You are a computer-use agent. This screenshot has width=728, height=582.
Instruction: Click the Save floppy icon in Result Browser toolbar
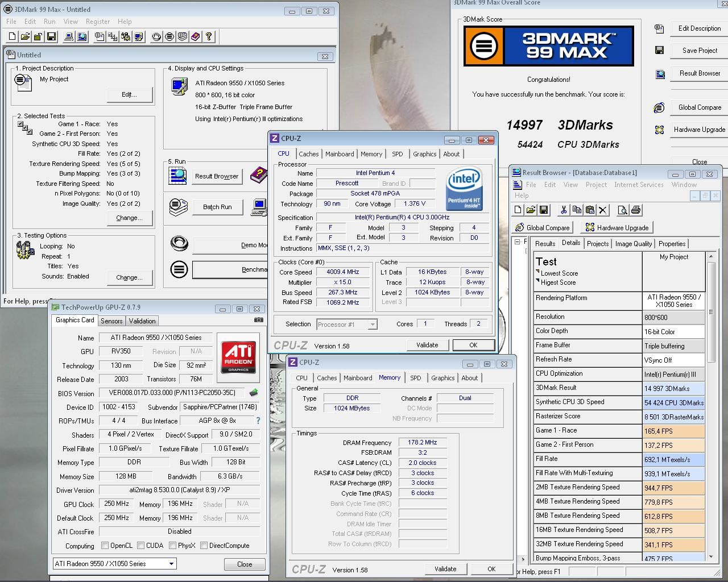tap(544, 210)
